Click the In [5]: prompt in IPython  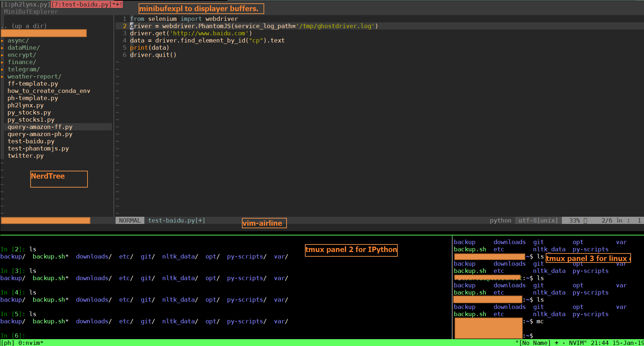pyautogui.click(x=13, y=314)
